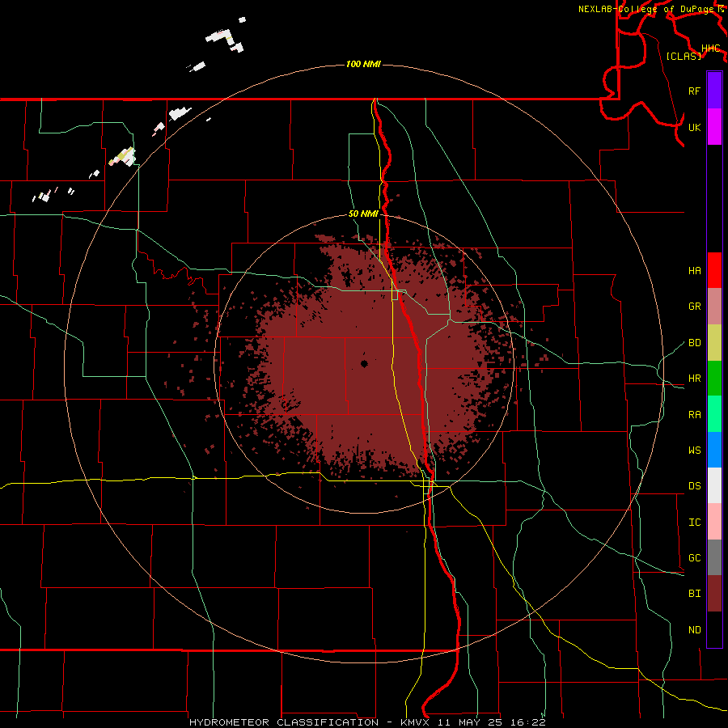Click the dark red BI biological swatch
728x728 pixels.
click(x=714, y=594)
